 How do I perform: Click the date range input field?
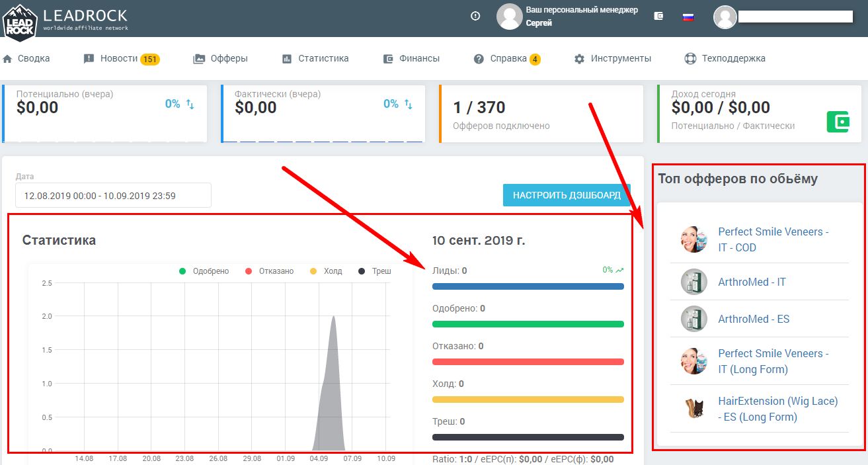[x=113, y=196]
